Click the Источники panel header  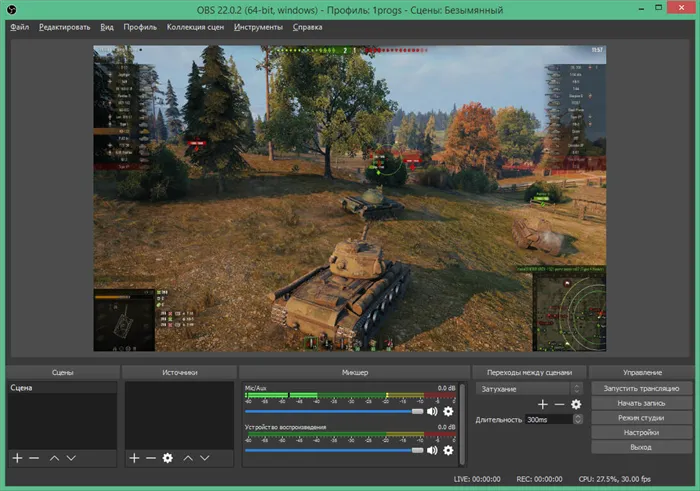pyautogui.click(x=179, y=372)
